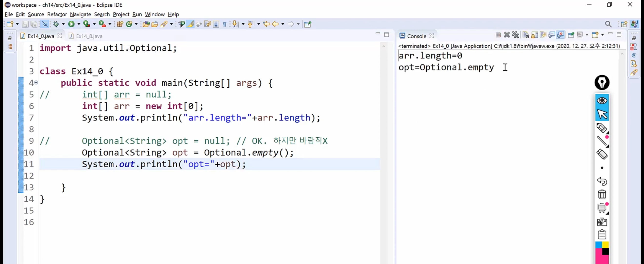Toggle Skip All Breakpoints in toolbar
644x264 pixels.
pos(45,24)
